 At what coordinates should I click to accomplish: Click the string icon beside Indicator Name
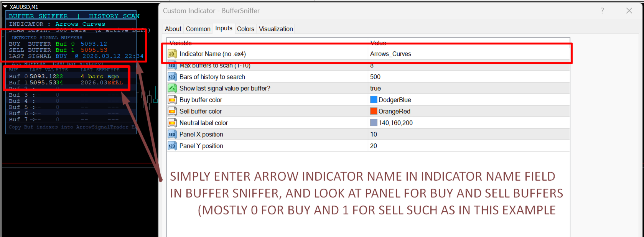click(172, 54)
